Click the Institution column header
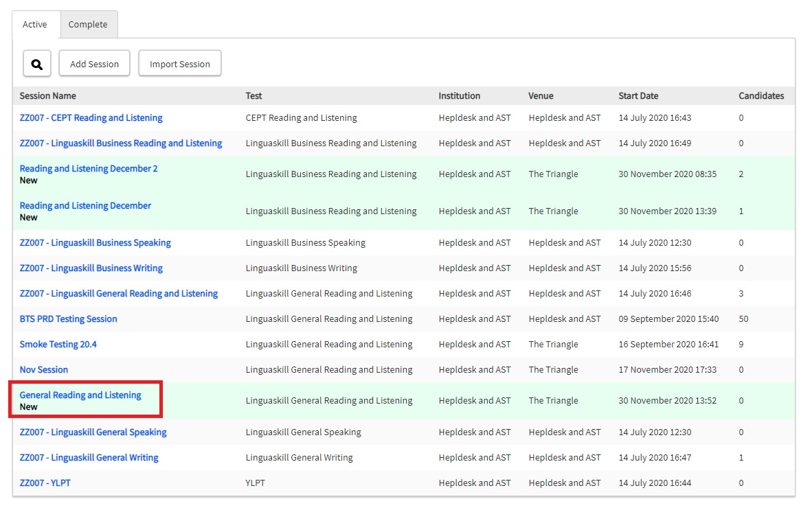 pyautogui.click(x=460, y=95)
